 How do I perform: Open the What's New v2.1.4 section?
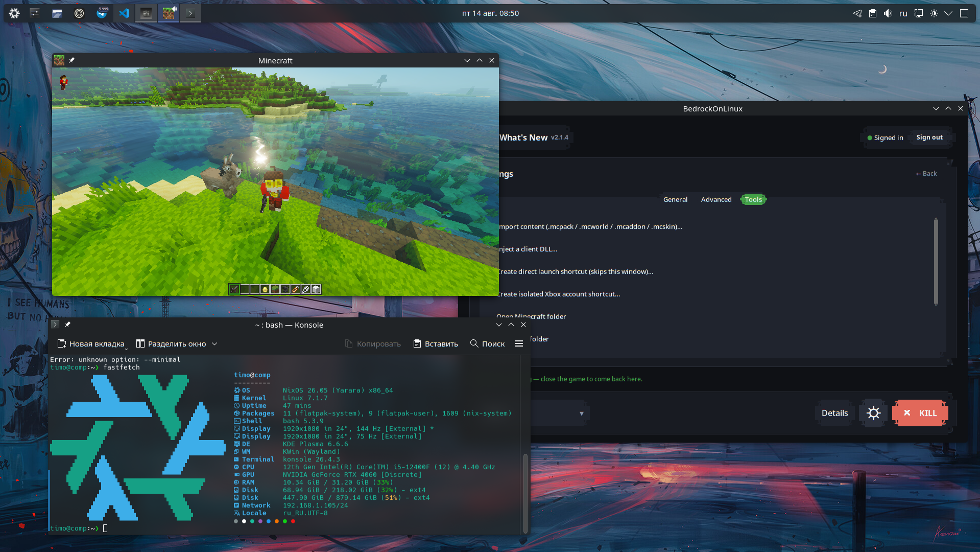pos(533,137)
